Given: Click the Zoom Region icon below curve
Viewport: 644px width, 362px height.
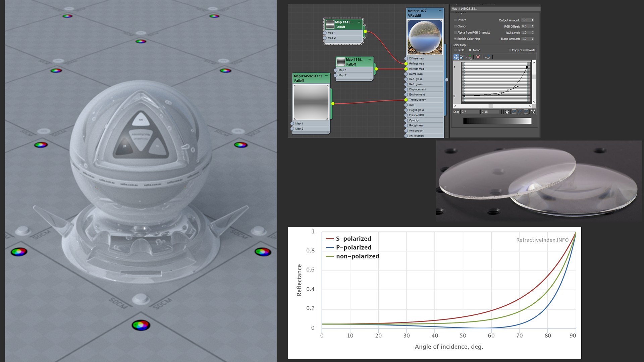Looking at the screenshot, I should coord(533,112).
